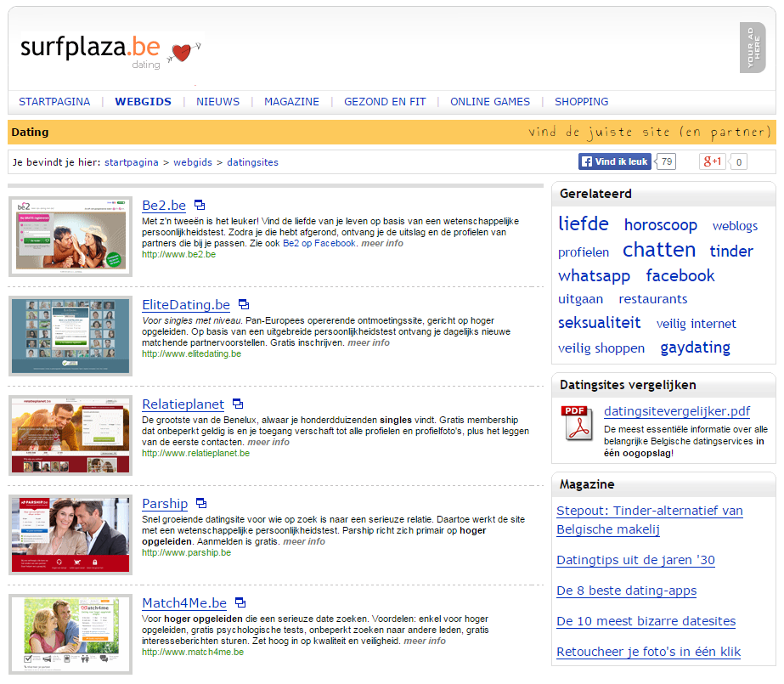This screenshot has width=784, height=684.
Task: Click meer info for Match4Me.be
Action: tap(425, 641)
